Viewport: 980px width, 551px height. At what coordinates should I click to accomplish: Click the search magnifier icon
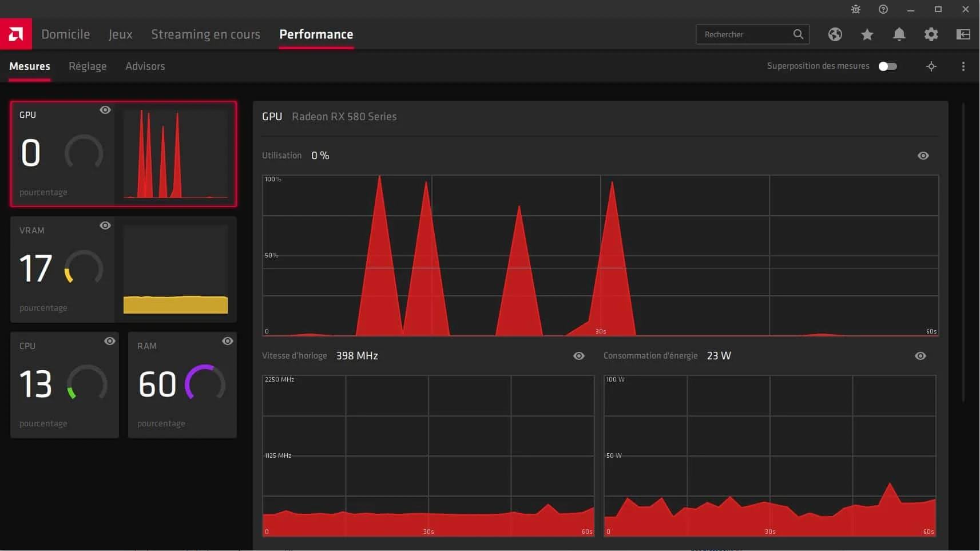pyautogui.click(x=798, y=34)
